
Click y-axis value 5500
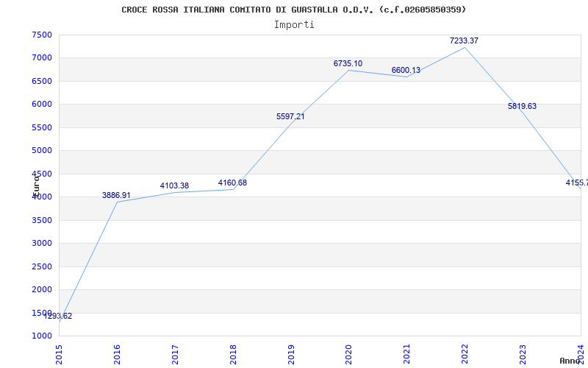pyautogui.click(x=42, y=127)
